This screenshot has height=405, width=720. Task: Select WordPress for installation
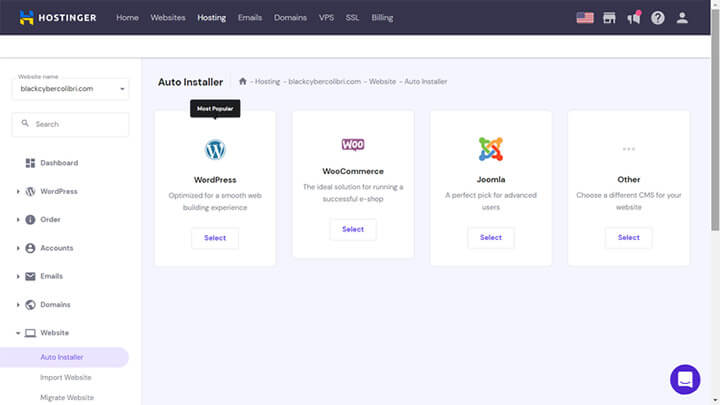215,238
